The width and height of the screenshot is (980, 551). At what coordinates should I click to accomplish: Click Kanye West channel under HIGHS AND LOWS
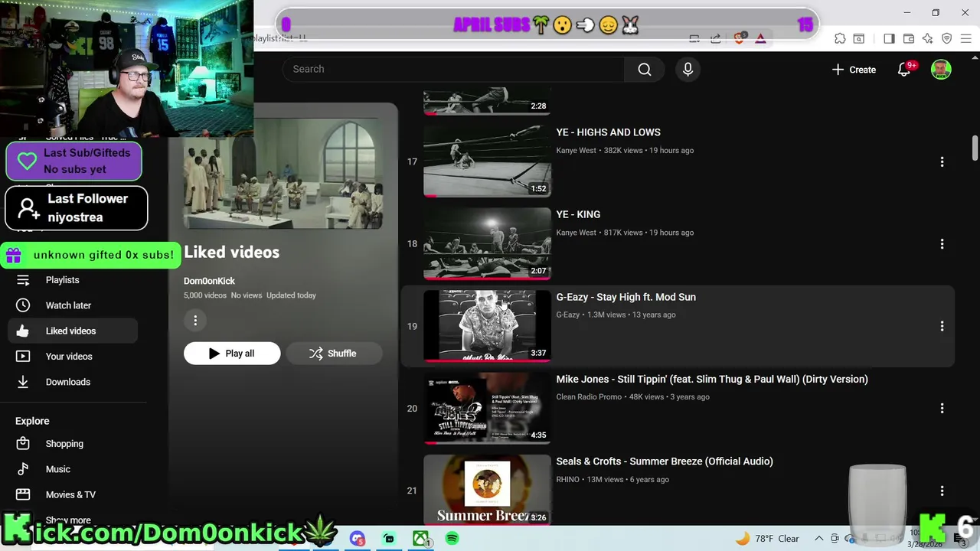tap(576, 151)
